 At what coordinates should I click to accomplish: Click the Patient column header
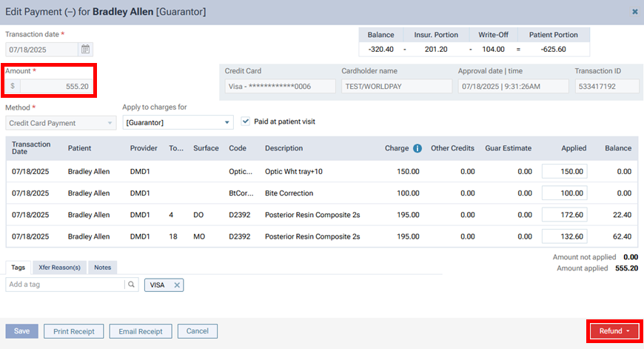[x=80, y=148]
